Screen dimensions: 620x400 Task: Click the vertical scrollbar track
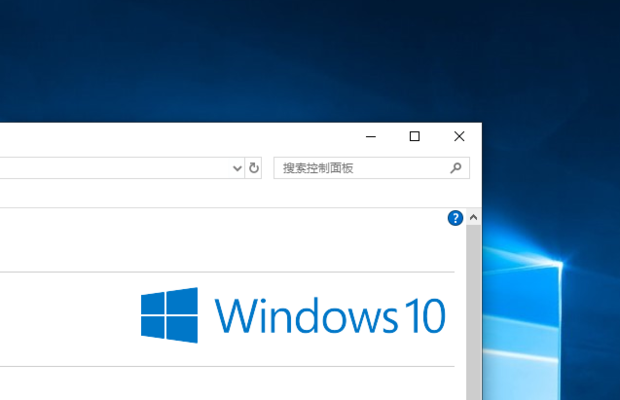point(473,312)
